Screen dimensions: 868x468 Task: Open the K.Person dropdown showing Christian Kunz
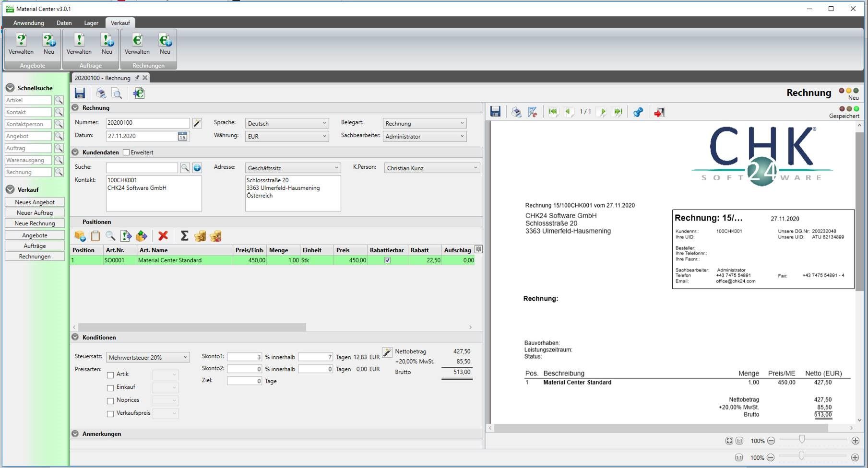[432, 168]
